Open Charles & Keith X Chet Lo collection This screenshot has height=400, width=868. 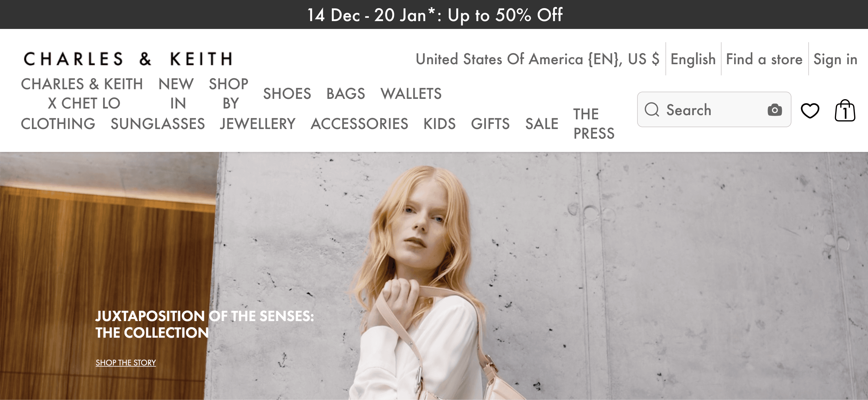point(82,93)
